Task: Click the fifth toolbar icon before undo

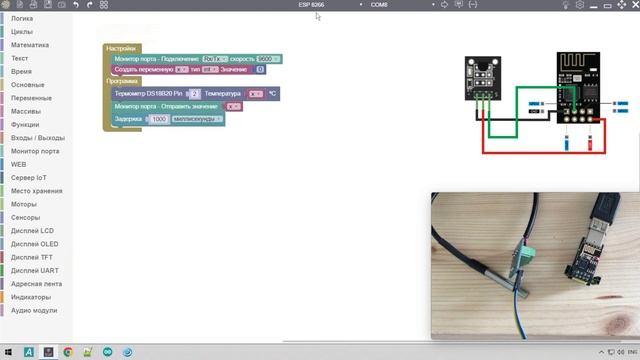Action: pyautogui.click(x=62, y=4)
